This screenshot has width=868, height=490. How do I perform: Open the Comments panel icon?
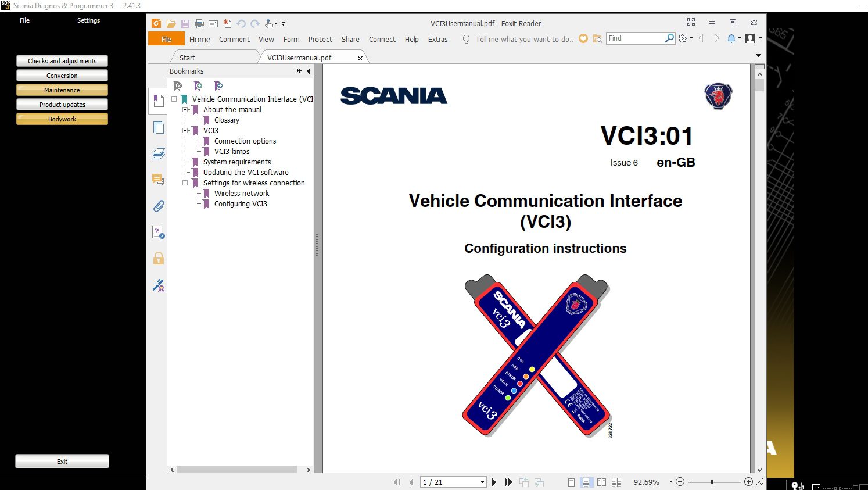click(158, 179)
